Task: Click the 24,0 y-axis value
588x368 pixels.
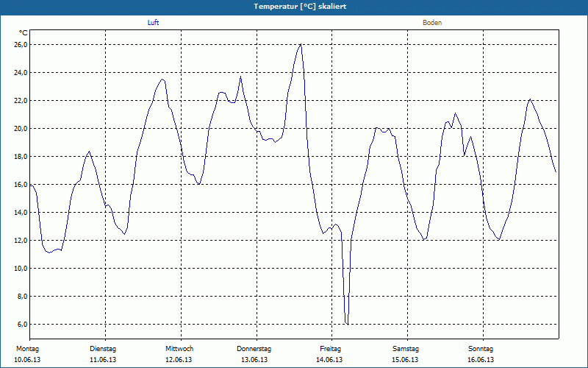Action: coord(21,72)
